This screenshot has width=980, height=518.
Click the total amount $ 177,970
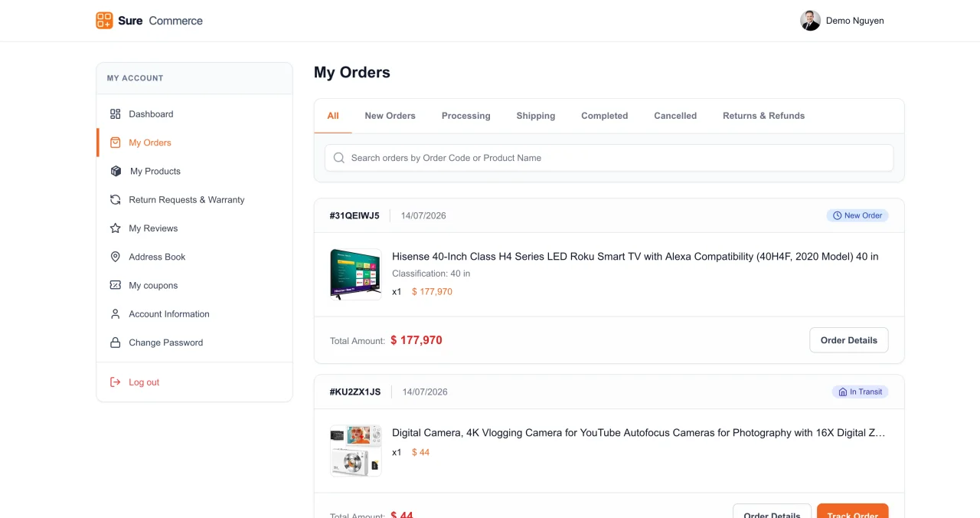pyautogui.click(x=416, y=340)
